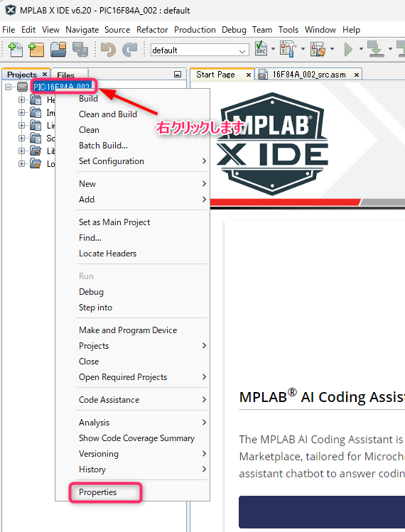Click the green Run Project play icon
The height and width of the screenshot is (532, 405).
[348, 50]
